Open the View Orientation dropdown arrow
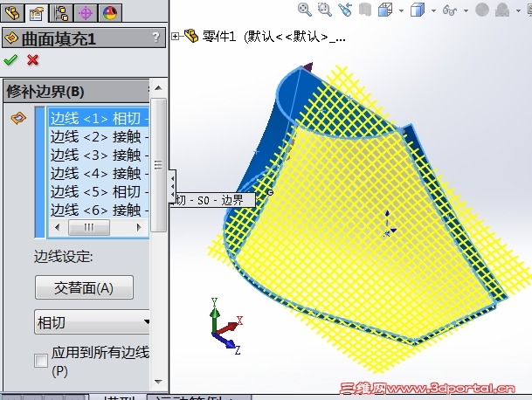 pyautogui.click(x=401, y=10)
